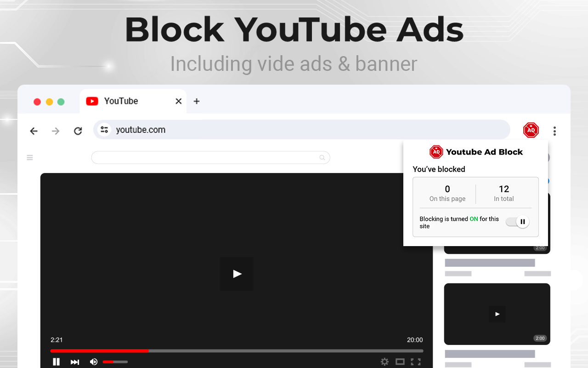Pause the video with pause button

[56, 362]
